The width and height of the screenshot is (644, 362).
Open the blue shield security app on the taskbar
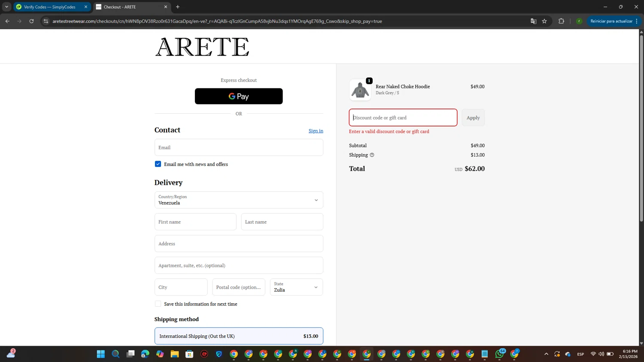(219, 354)
